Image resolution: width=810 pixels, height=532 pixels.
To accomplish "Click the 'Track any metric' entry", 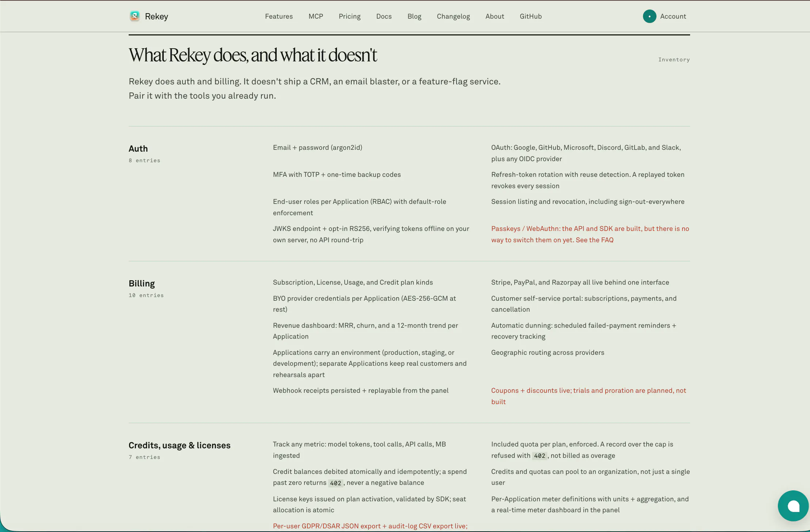I will 359,450.
